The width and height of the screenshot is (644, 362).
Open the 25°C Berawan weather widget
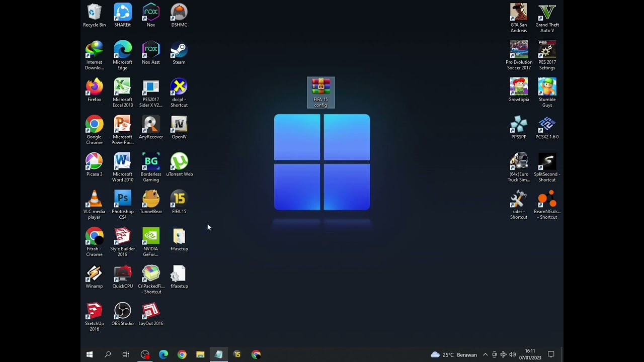point(453,354)
